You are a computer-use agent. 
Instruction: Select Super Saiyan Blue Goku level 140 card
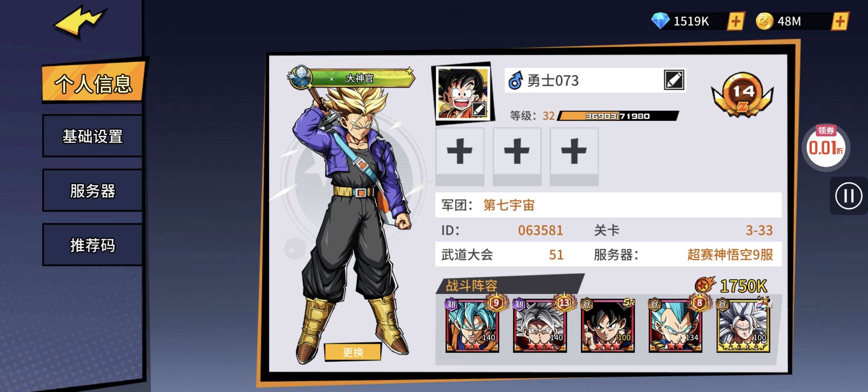[472, 326]
